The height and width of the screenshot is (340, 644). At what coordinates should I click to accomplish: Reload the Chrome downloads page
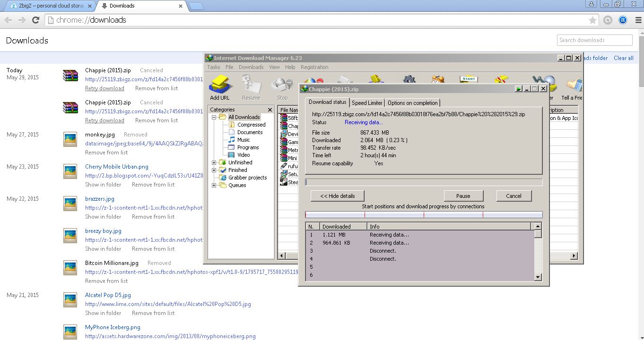(x=35, y=20)
